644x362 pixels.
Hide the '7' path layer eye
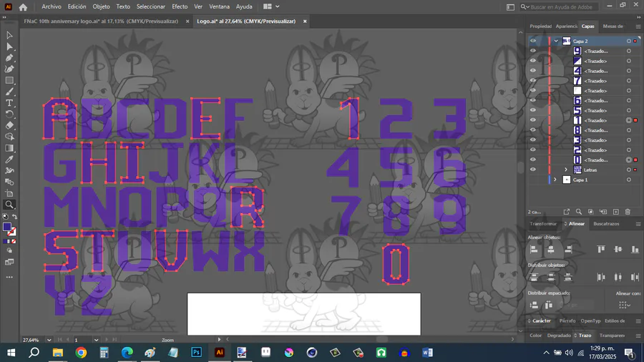click(x=532, y=80)
